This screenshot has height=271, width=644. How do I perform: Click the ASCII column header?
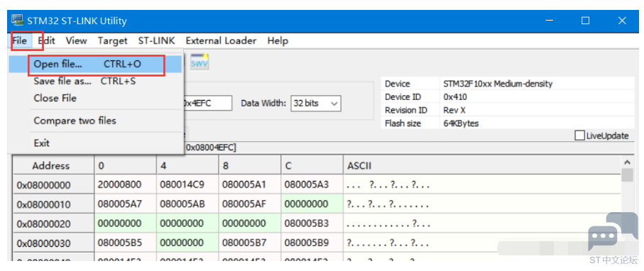(x=482, y=165)
